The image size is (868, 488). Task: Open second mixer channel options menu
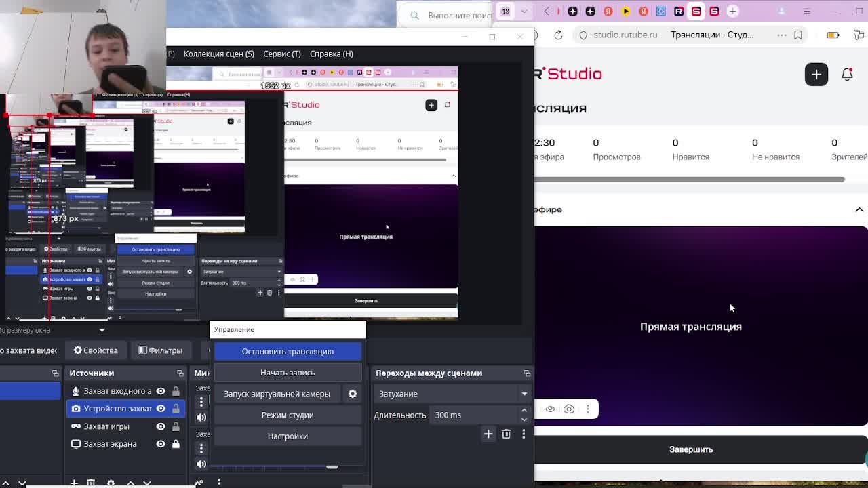coord(201,448)
